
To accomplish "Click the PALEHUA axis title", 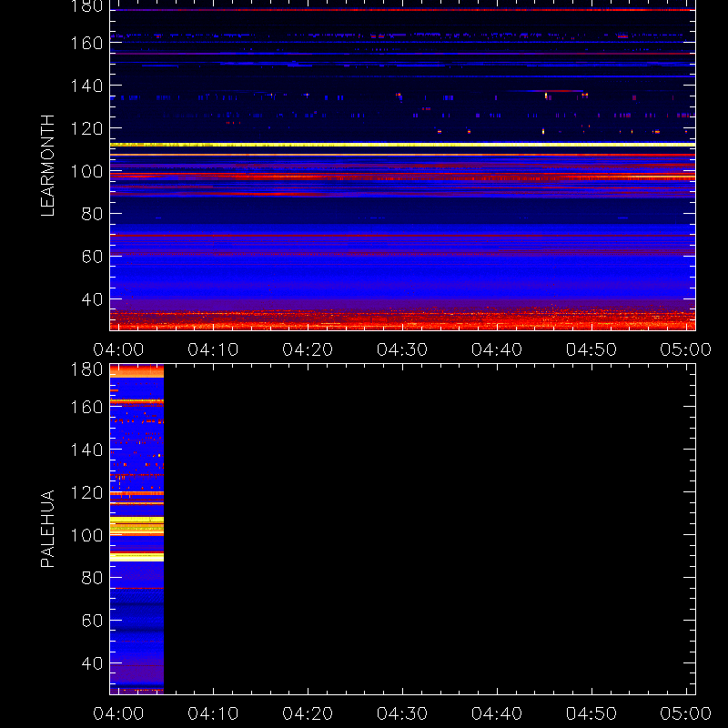I will pos(47,529).
